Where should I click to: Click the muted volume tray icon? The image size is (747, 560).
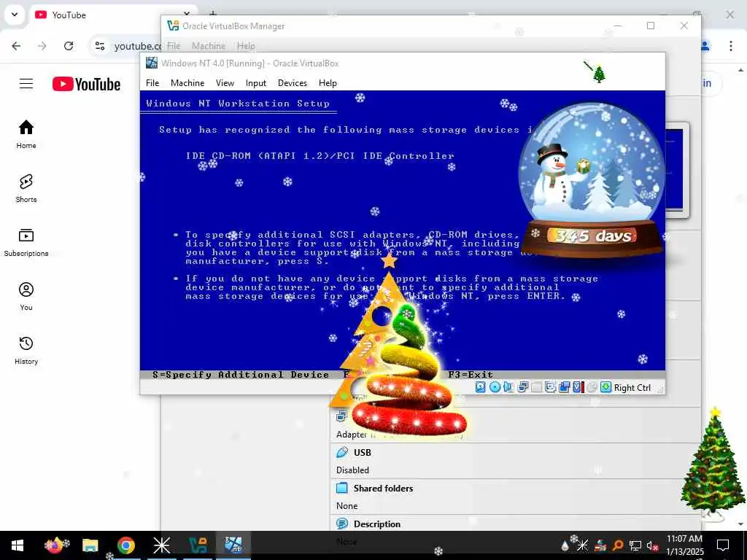(652, 545)
